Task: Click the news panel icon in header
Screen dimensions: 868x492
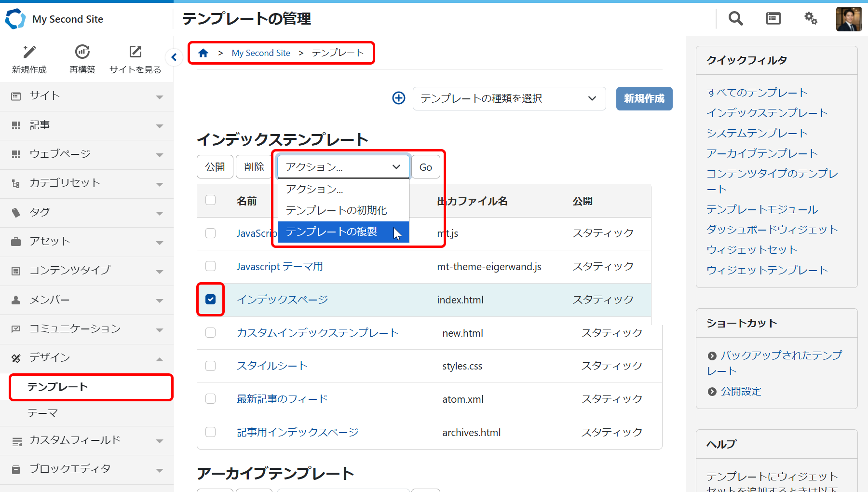Action: click(773, 19)
